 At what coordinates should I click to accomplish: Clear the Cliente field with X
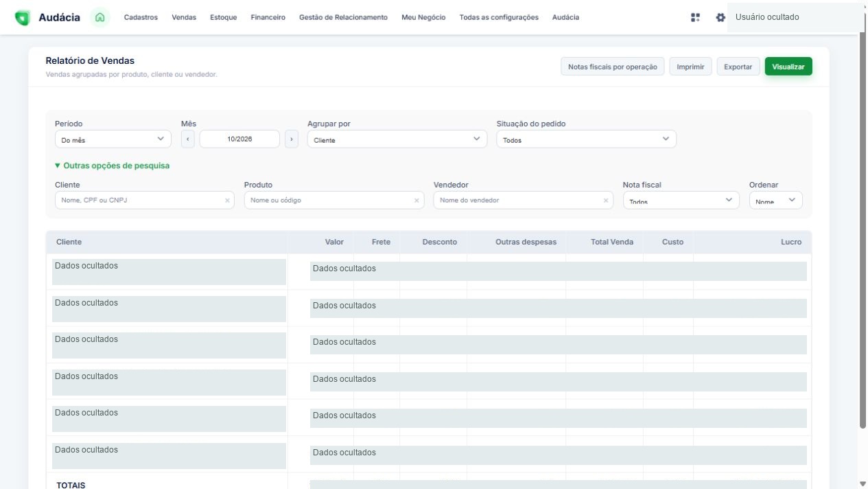pyautogui.click(x=227, y=201)
